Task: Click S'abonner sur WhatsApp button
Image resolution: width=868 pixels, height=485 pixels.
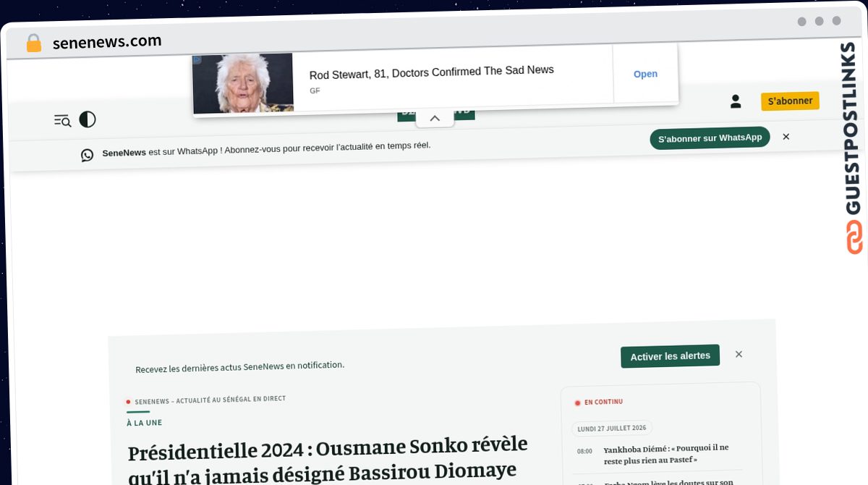Action: 710,138
